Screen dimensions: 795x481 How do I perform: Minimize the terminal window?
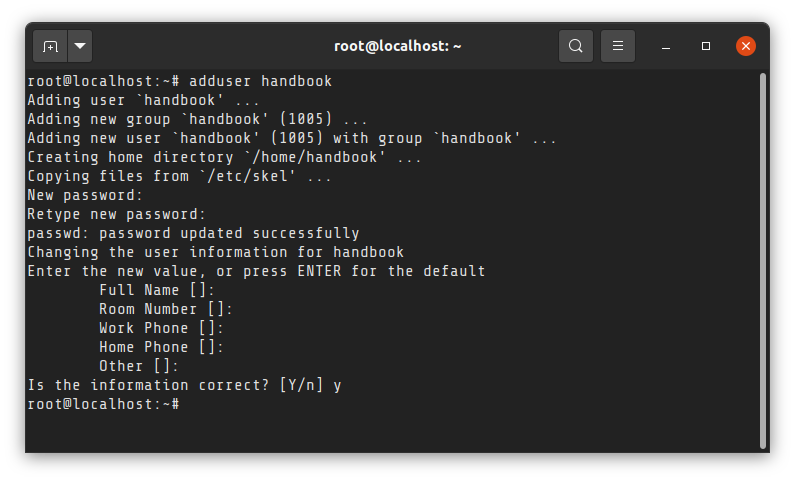tap(666, 47)
